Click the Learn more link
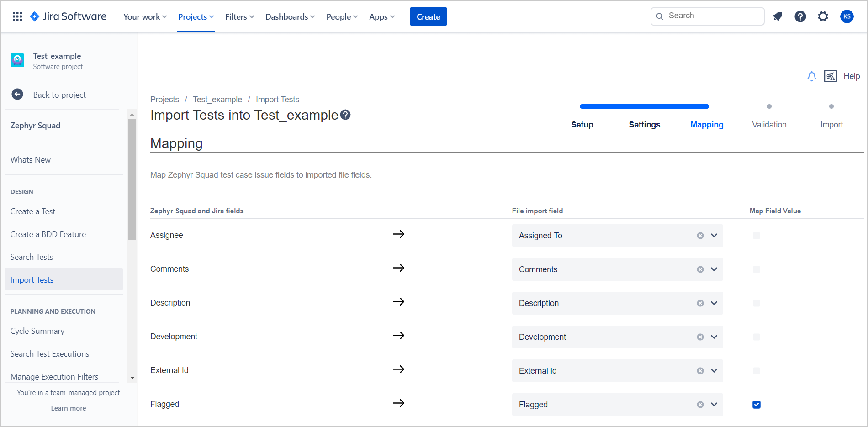 (x=69, y=408)
